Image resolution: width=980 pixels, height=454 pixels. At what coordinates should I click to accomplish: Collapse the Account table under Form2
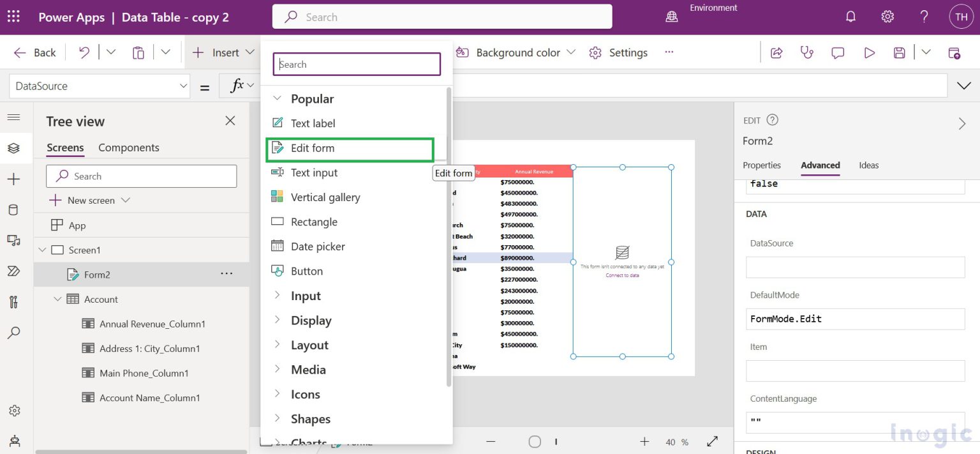tap(57, 299)
